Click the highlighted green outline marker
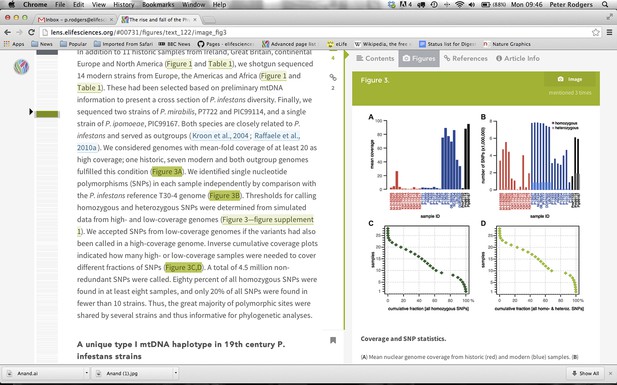The image size is (617, 385). point(47,114)
